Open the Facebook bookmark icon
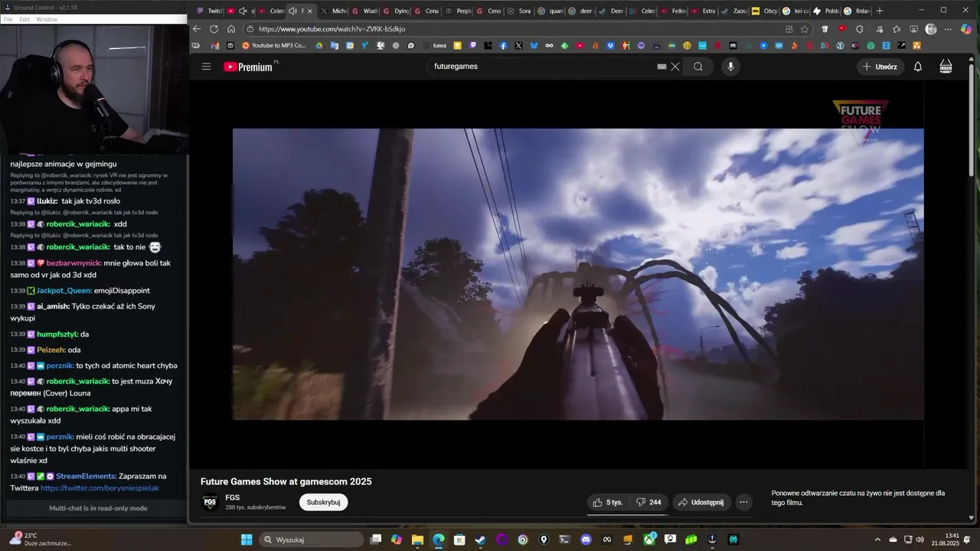Viewport: 980px width, 551px height. pyautogui.click(x=503, y=45)
